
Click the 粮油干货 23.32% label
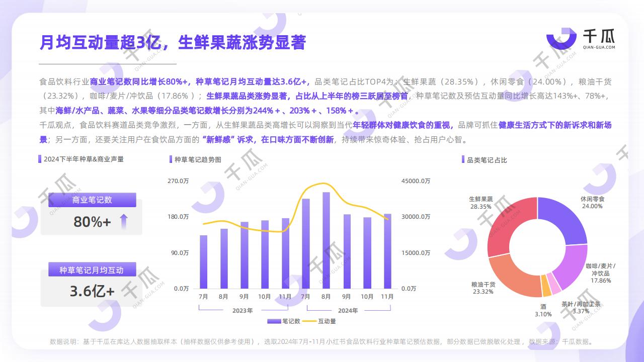coord(484,288)
